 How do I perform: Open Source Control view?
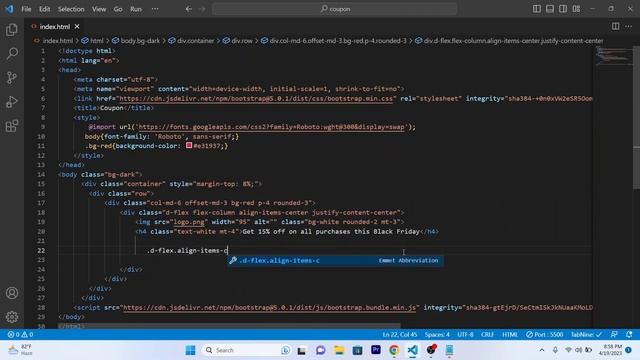click(x=12, y=78)
